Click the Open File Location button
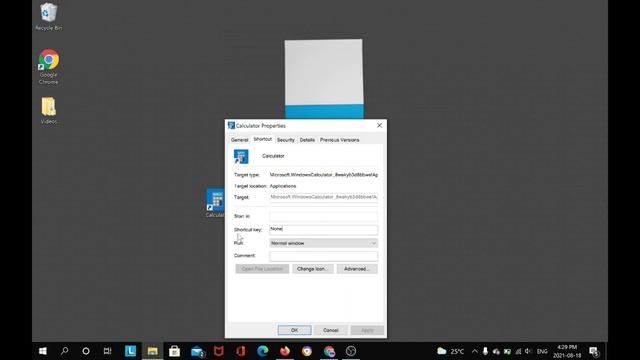640x360 pixels. pos(262,269)
